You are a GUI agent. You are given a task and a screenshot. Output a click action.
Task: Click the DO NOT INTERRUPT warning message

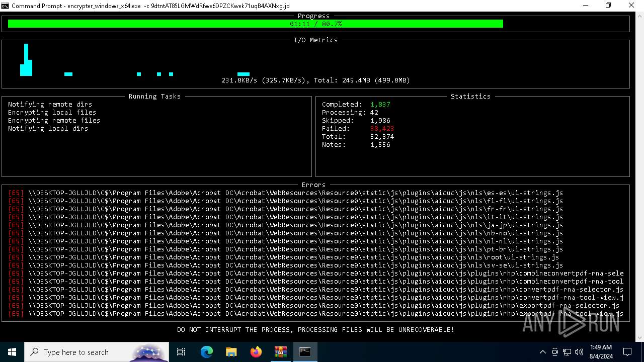[316, 329]
